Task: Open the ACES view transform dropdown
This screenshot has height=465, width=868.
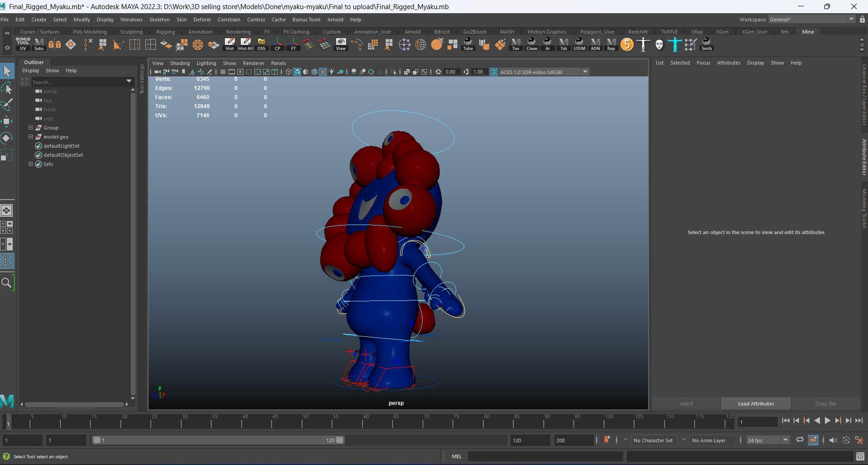Action: pyautogui.click(x=585, y=72)
